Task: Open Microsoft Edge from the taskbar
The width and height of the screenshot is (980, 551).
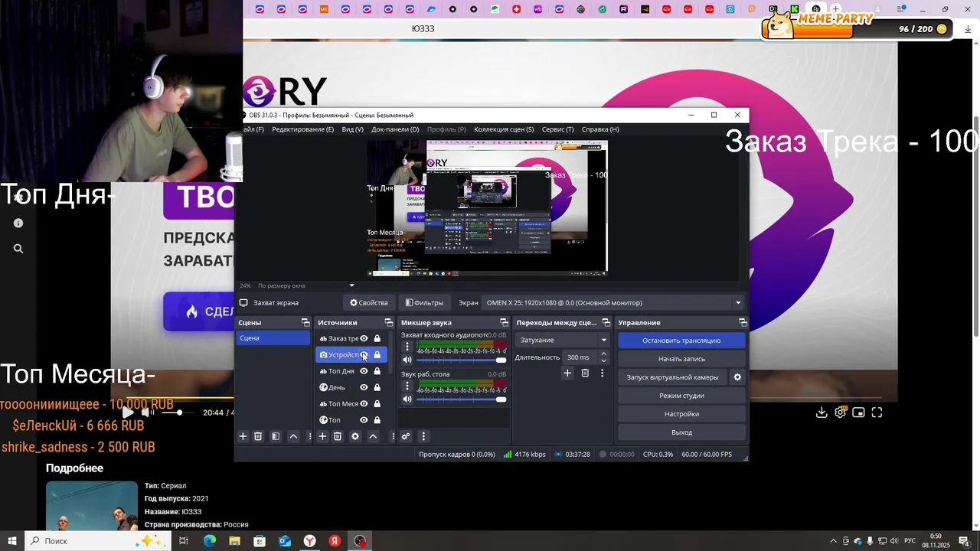Action: click(x=209, y=541)
